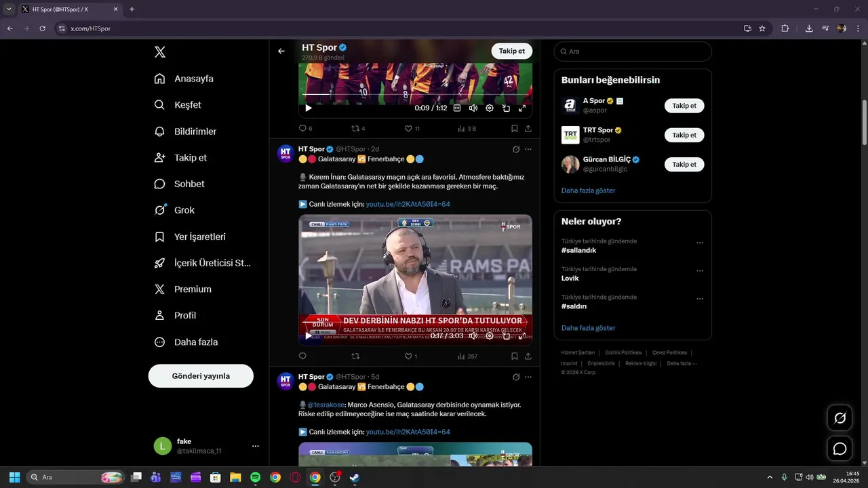Open Profil page

pos(175,315)
